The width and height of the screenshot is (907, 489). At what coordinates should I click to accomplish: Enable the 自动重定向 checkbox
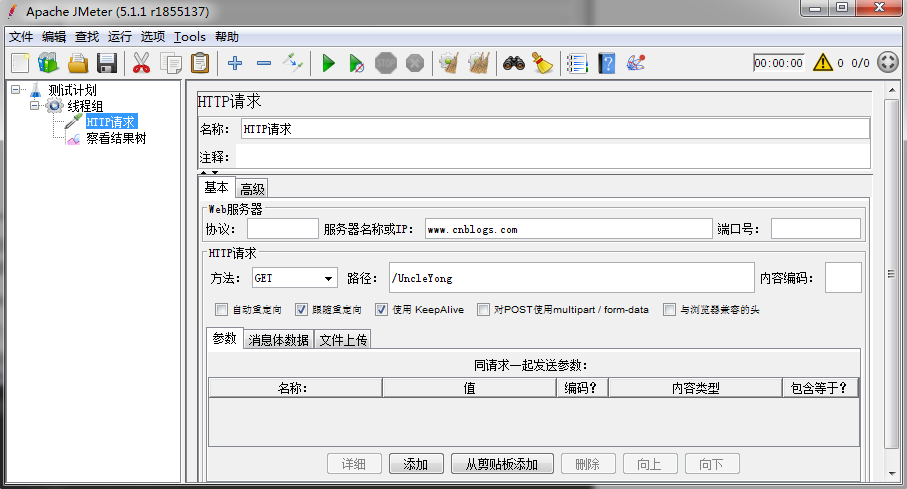coord(221,310)
